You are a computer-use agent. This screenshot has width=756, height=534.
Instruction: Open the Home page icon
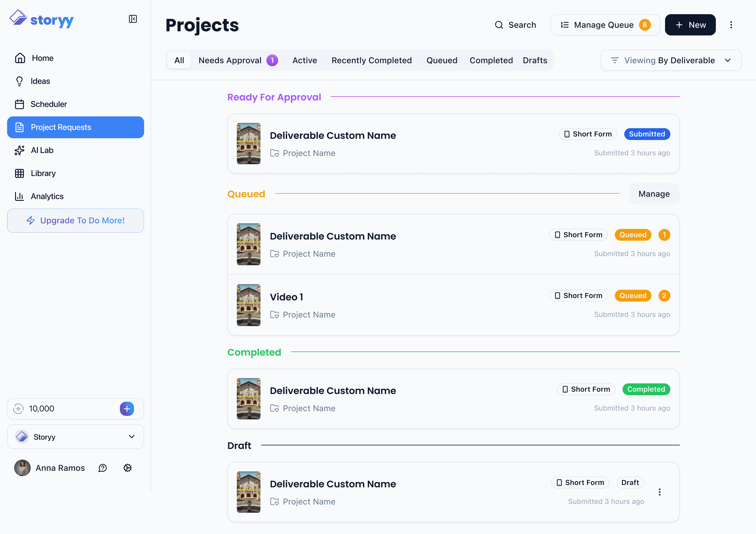[x=20, y=58]
